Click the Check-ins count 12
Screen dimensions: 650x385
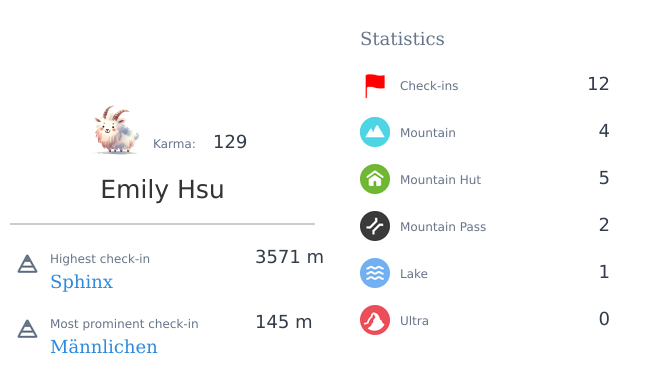(598, 84)
